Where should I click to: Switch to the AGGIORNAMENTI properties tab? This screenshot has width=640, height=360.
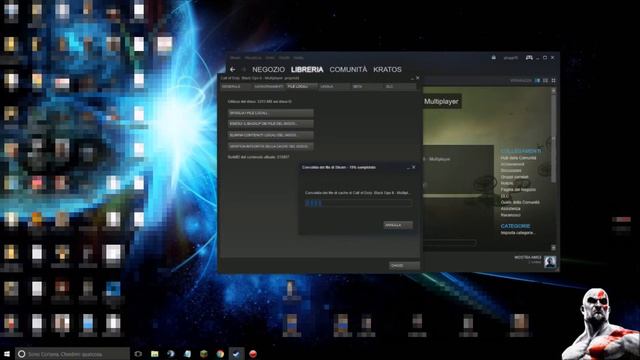269,87
